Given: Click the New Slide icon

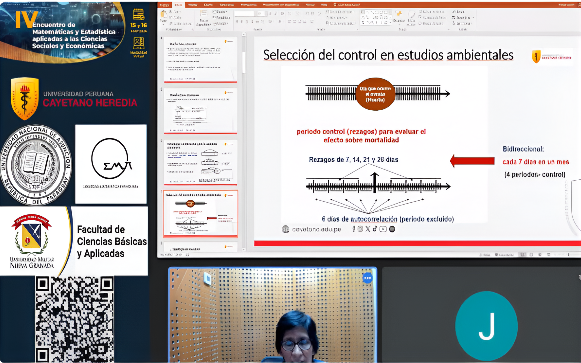Looking at the screenshot, I should (203, 13).
